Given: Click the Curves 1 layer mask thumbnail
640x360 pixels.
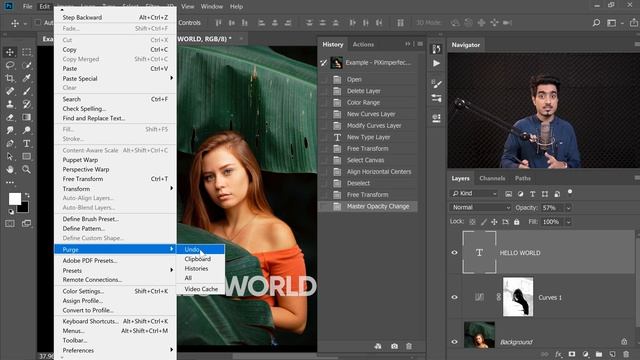Looking at the screenshot, I should tap(518, 297).
